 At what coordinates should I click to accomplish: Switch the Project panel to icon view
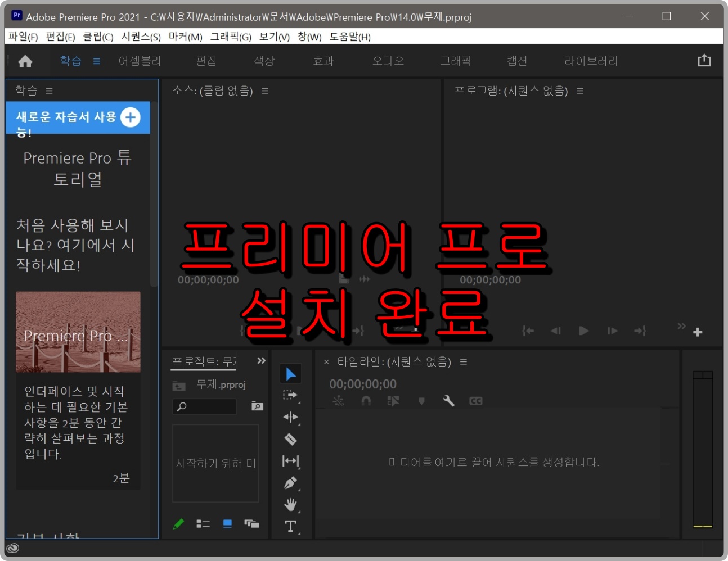tap(227, 523)
